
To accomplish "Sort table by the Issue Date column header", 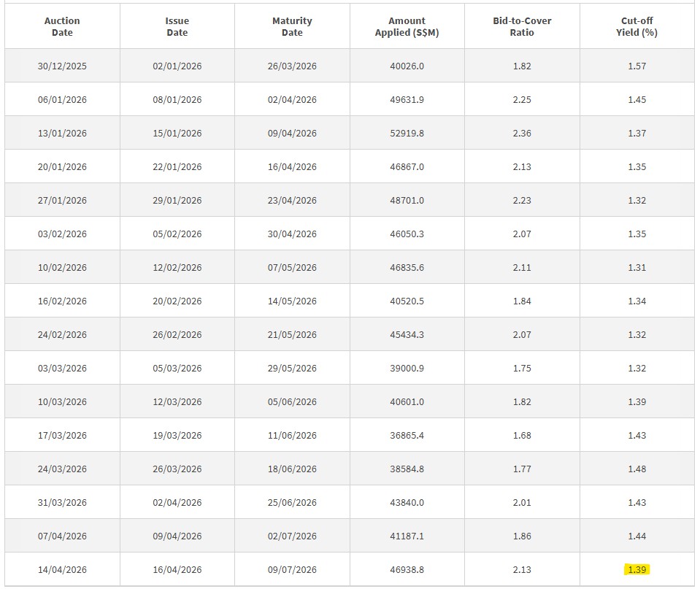I will coord(175,25).
